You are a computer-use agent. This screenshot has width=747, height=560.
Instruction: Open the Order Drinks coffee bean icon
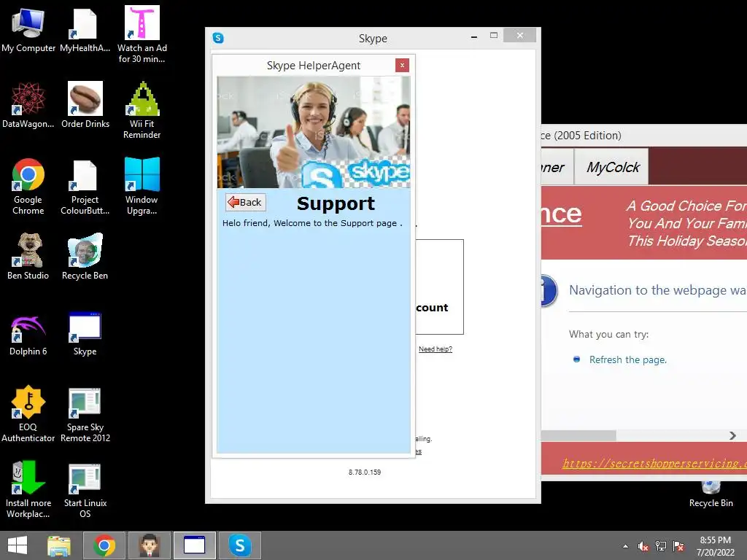pos(85,105)
